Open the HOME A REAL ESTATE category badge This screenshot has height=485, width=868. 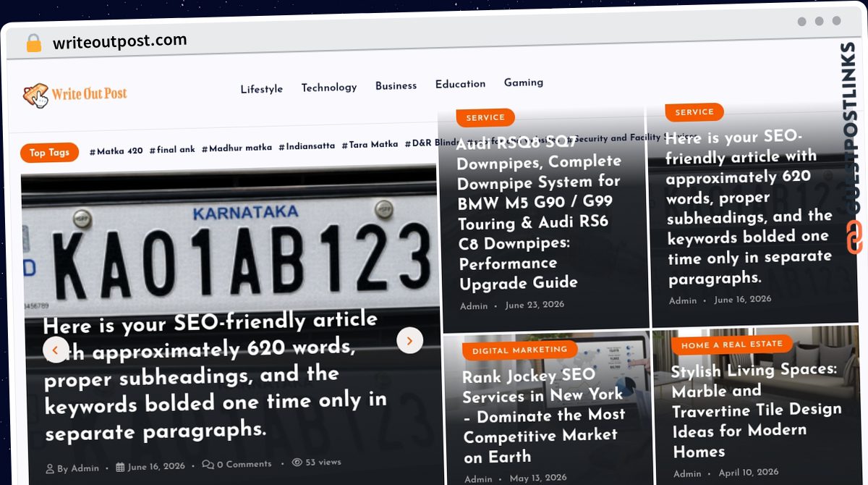(x=731, y=345)
